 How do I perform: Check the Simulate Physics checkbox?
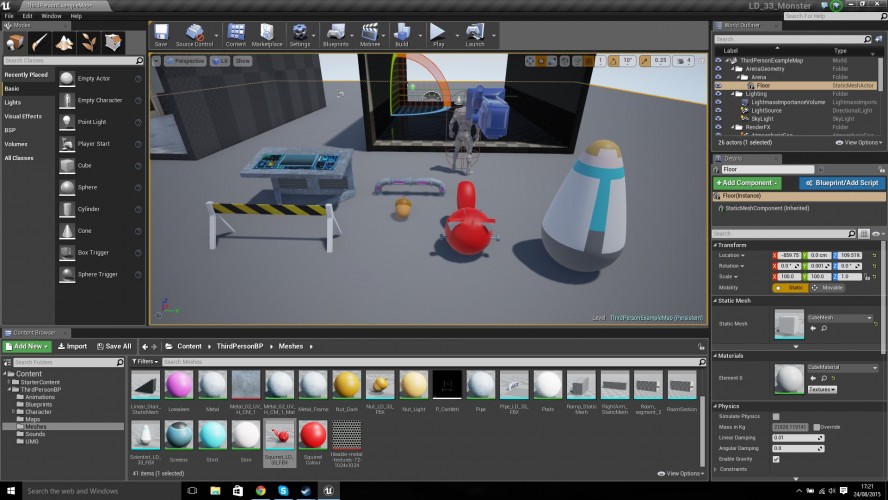(776, 417)
